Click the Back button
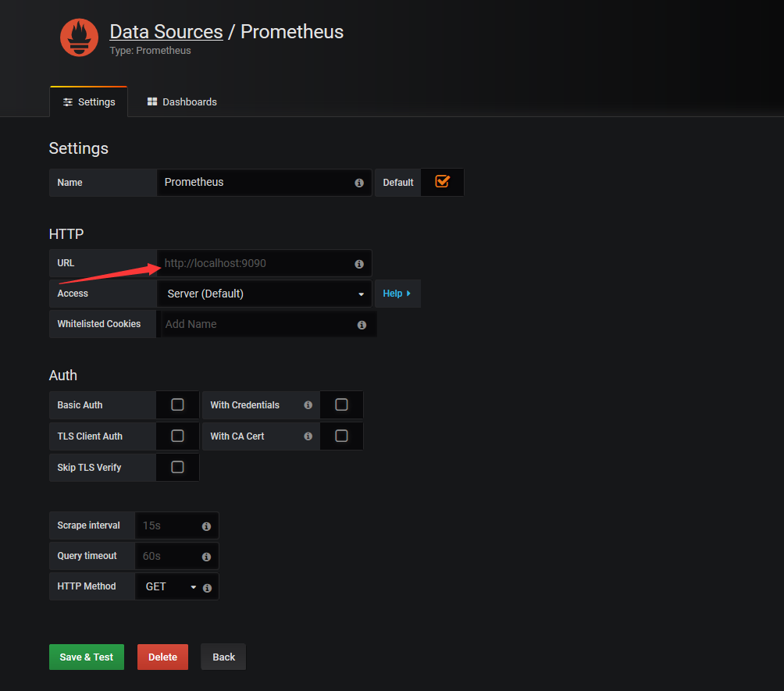The image size is (784, 691). coord(223,657)
